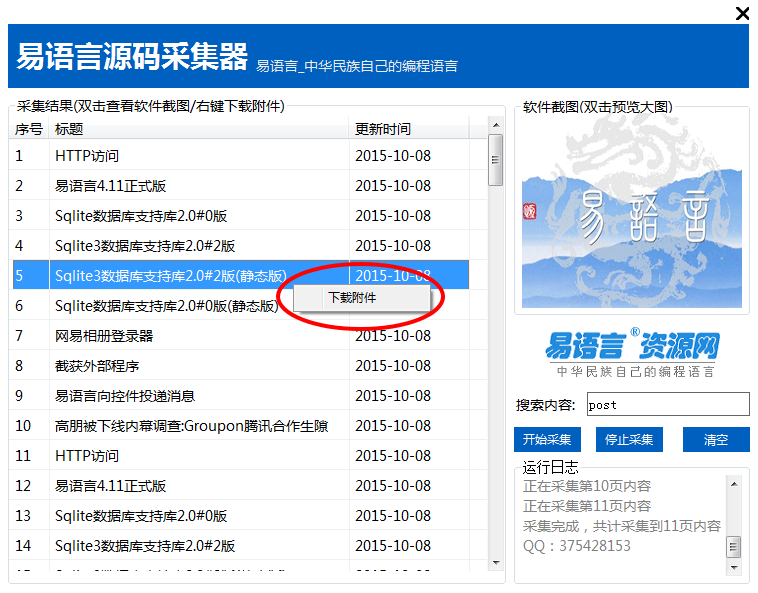
Task: Start collecting with the 开始采集 button
Action: click(547, 439)
